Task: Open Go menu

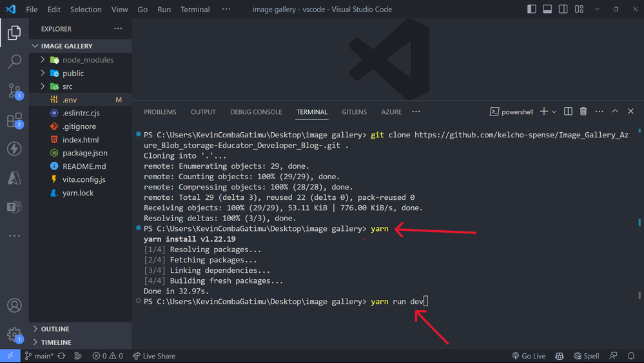Action: pos(142,9)
